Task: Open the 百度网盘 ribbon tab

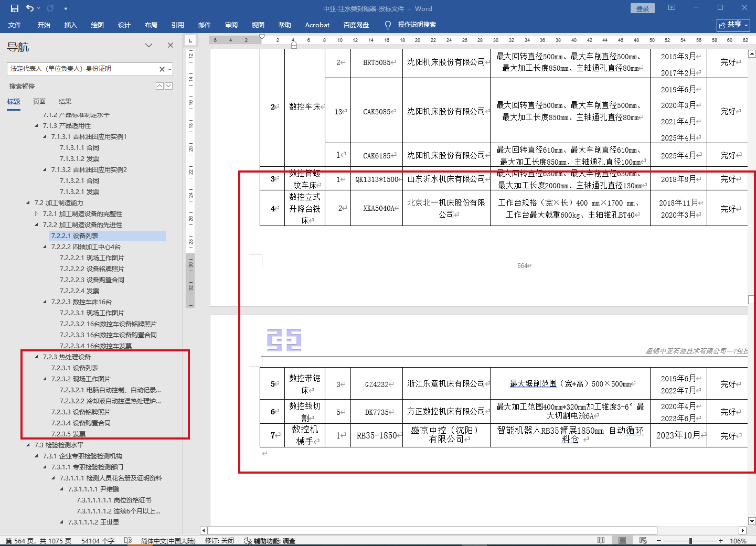Action: coord(356,25)
